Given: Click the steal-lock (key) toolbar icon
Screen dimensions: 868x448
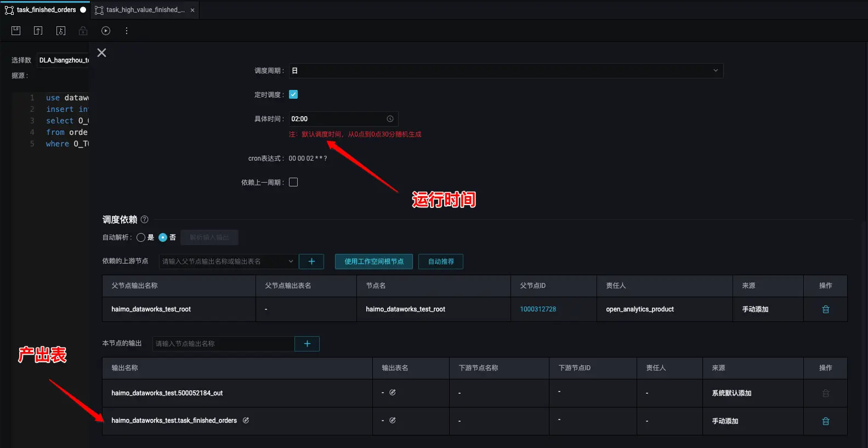Looking at the screenshot, I should pos(61,31).
